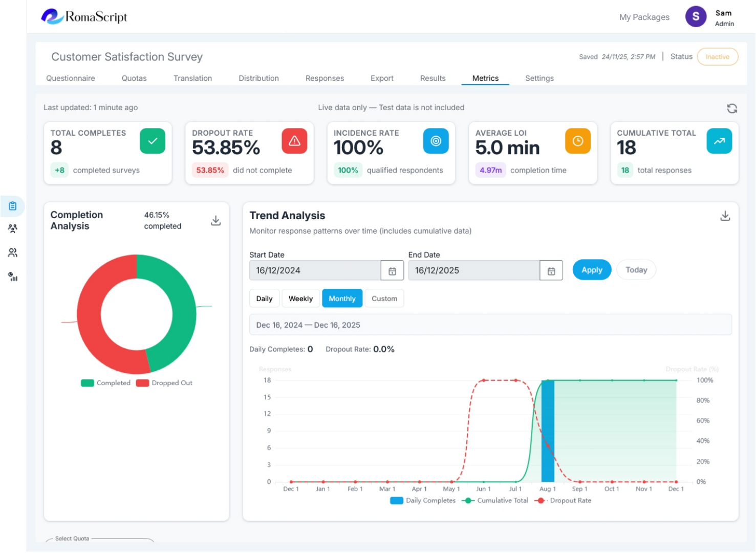The width and height of the screenshot is (756, 553).
Task: Toggle the Dropout Rate legend swatch
Action: point(539,501)
